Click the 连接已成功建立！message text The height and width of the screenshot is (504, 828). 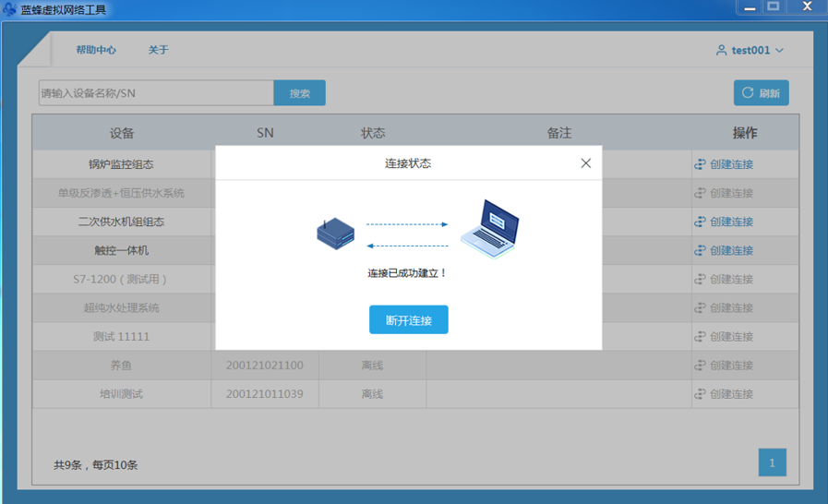[x=407, y=273]
